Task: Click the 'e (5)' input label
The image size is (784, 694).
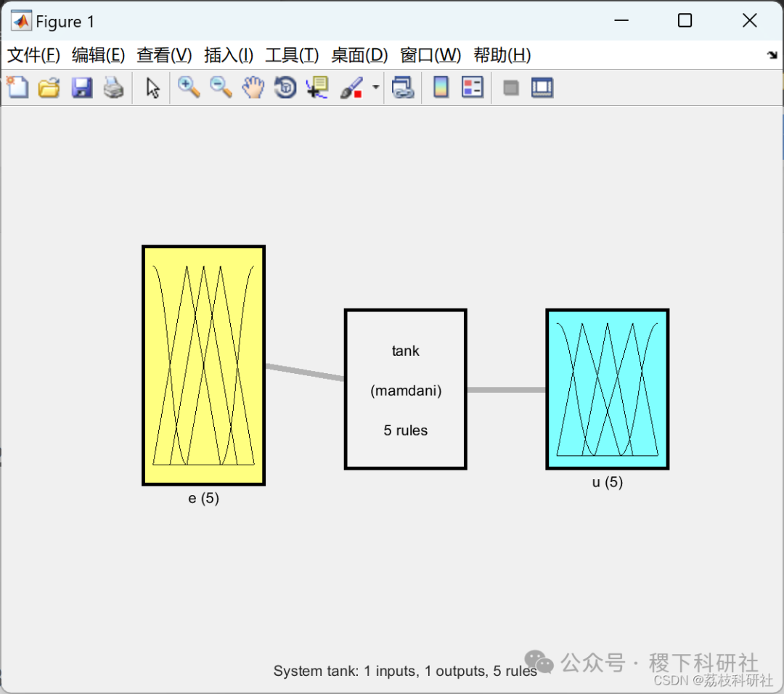Action: 203,498
